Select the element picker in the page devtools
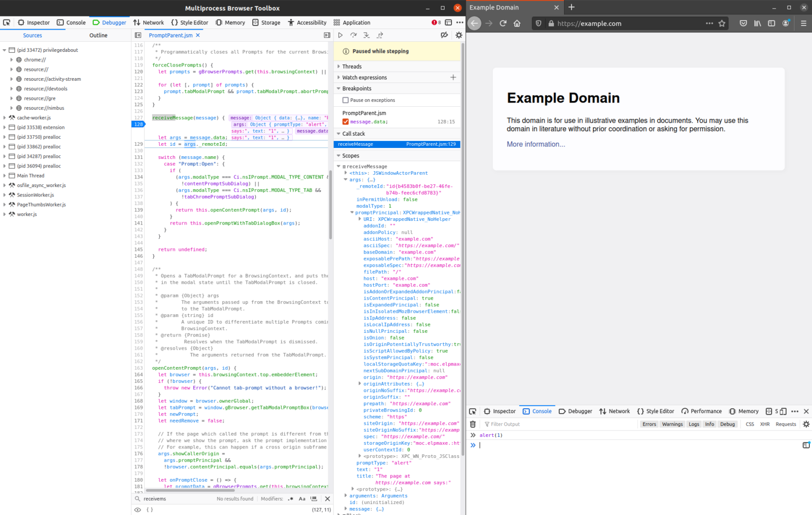Viewport: 812px width, 515px height. pyautogui.click(x=472, y=411)
